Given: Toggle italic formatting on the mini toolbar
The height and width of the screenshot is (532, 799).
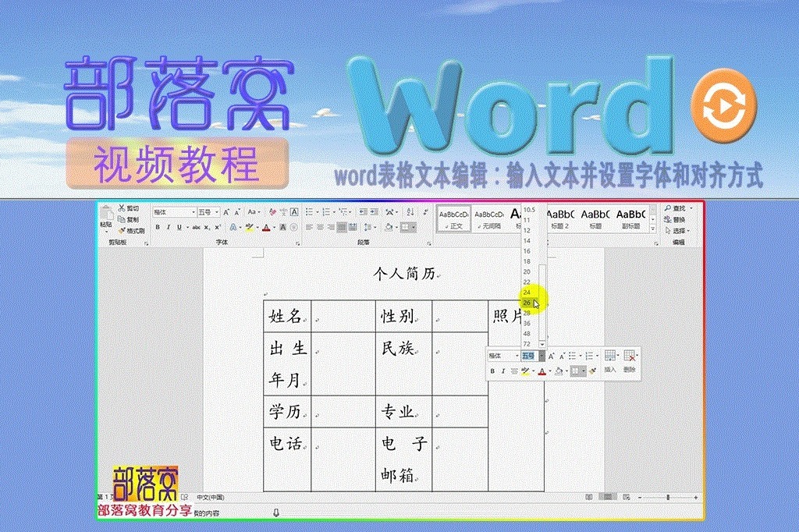Looking at the screenshot, I should pyautogui.click(x=504, y=371).
